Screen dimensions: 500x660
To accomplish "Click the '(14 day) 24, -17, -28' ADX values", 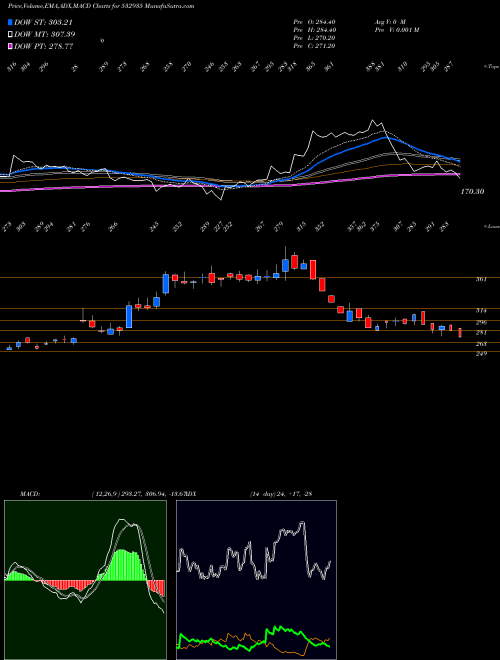I will (280, 494).
